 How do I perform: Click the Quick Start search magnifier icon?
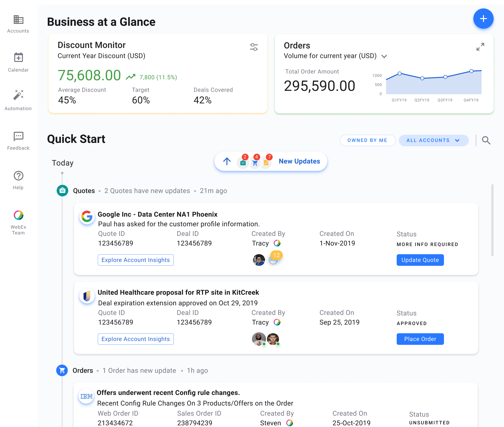[x=486, y=140]
